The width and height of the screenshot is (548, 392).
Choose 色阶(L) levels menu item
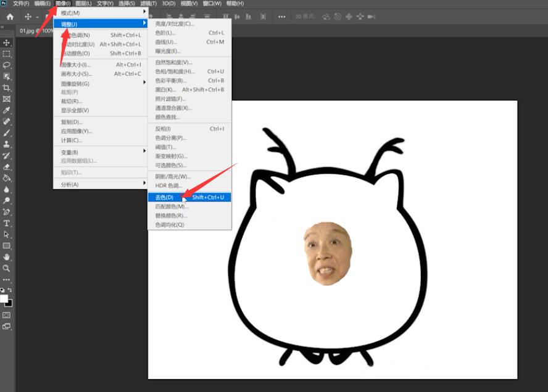(x=189, y=33)
